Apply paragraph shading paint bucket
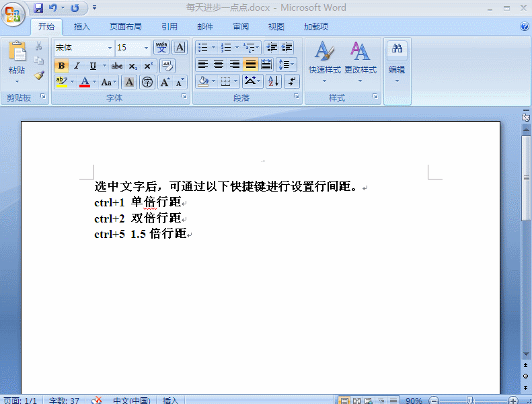The height and width of the screenshot is (404, 532). tap(203, 81)
